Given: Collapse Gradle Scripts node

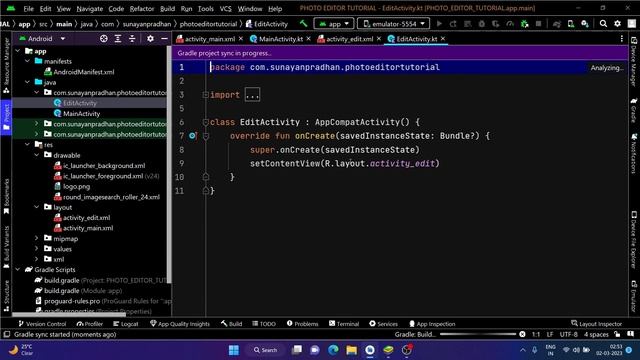Looking at the screenshot, I should click(18, 269).
